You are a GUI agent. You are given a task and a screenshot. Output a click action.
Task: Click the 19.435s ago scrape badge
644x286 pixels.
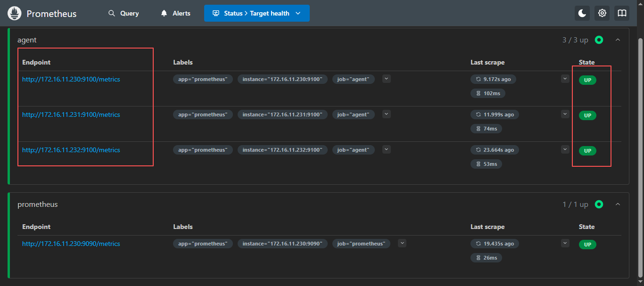click(495, 244)
